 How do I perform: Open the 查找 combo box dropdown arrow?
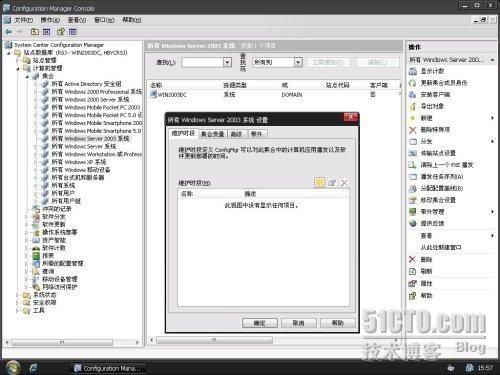click(x=227, y=62)
